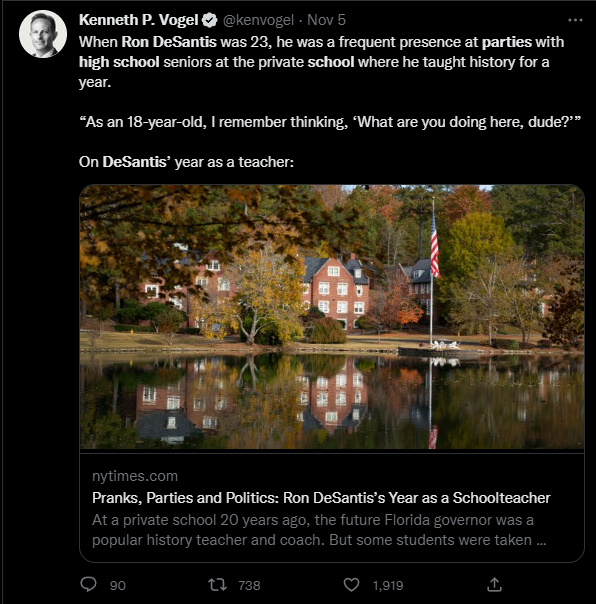The width and height of the screenshot is (596, 604).
Task: Click the 'On DeSantis' year as a teacher' line
Action: (186, 162)
